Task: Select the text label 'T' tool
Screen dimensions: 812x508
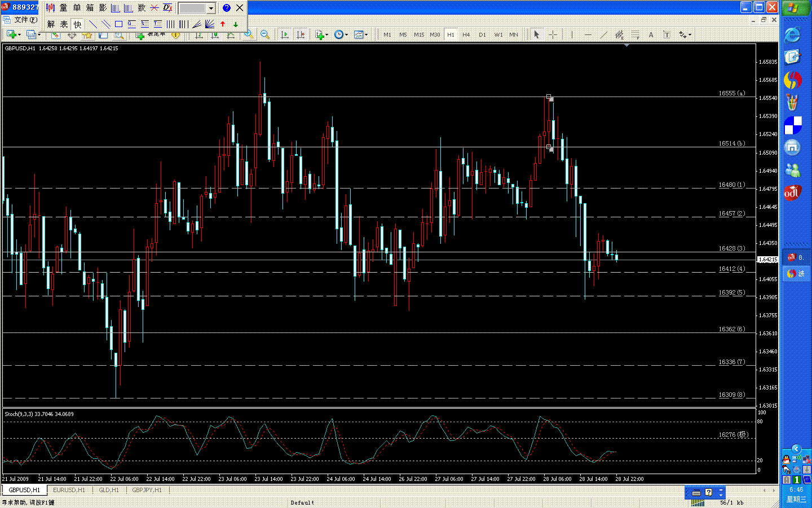Action: 667,35
